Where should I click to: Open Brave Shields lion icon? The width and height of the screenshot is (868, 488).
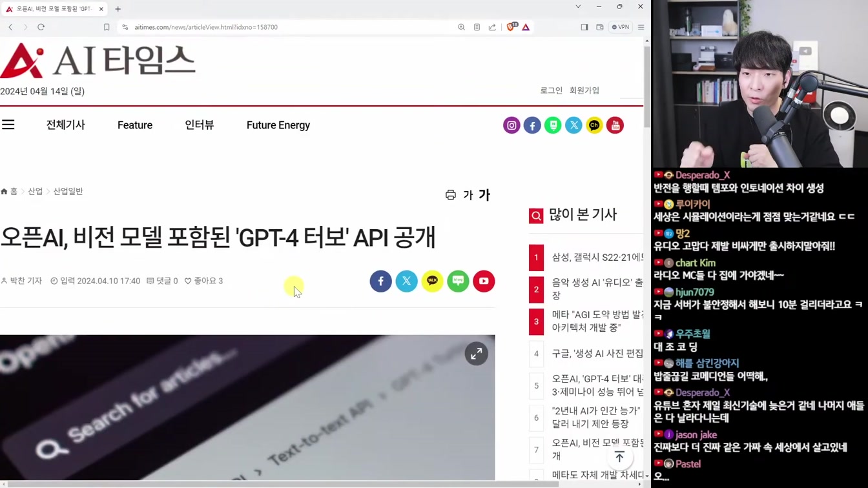(512, 27)
